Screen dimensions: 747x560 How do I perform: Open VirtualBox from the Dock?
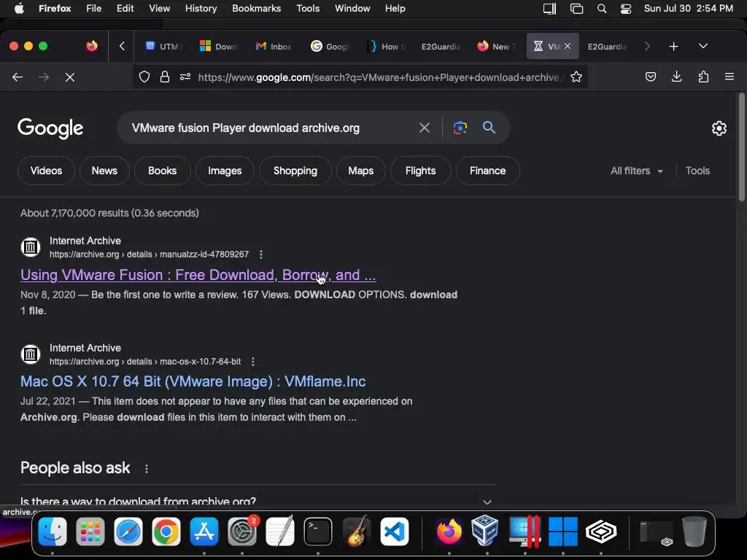tap(485, 531)
